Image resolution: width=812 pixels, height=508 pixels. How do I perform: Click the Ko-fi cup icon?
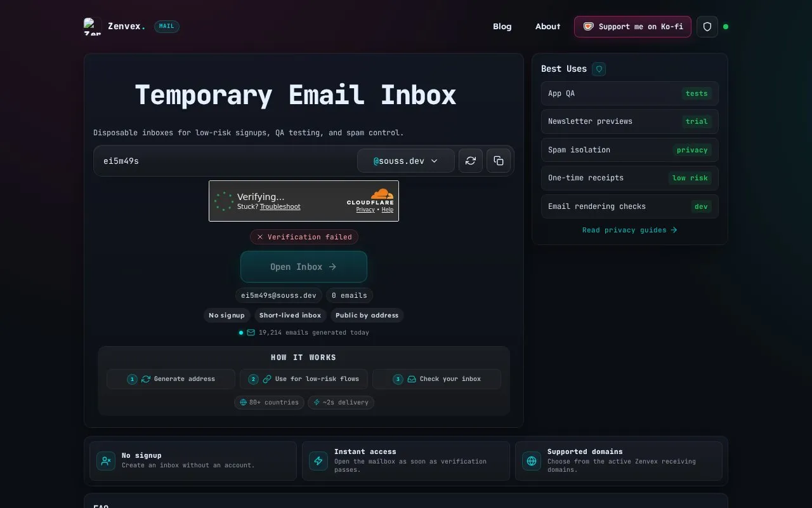pos(588,27)
